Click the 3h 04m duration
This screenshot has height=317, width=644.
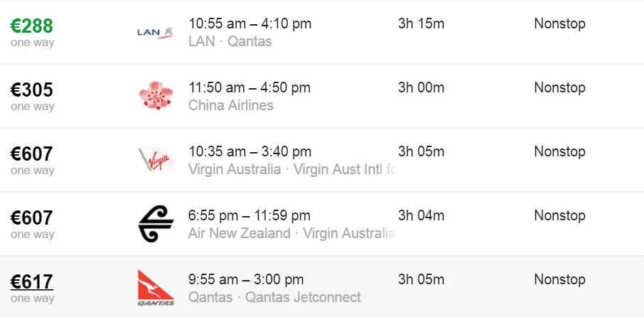[x=421, y=216]
